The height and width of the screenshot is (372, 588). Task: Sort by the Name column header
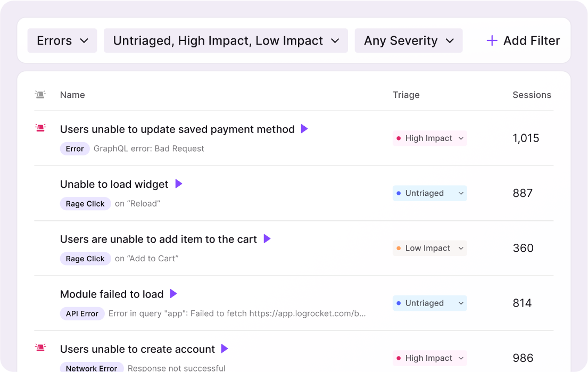click(72, 95)
